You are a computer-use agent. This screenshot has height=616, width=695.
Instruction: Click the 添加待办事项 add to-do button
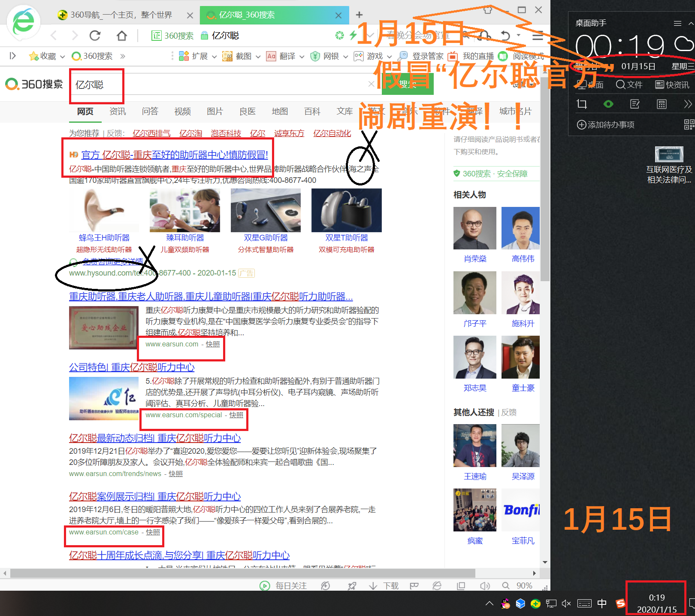[606, 125]
